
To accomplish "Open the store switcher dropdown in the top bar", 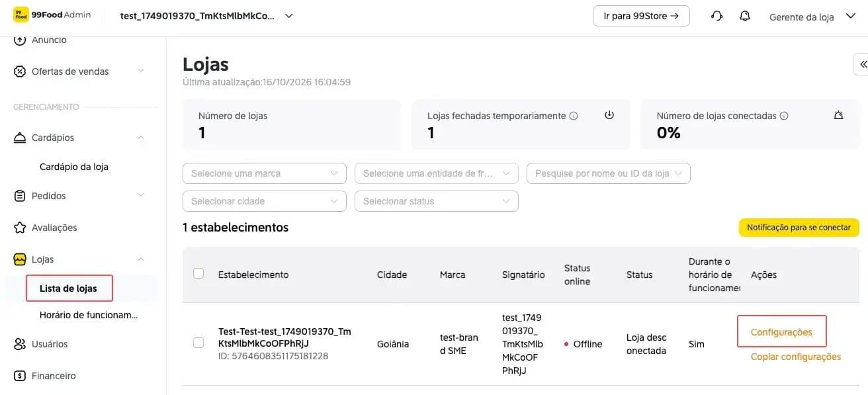I will pyautogui.click(x=206, y=17).
